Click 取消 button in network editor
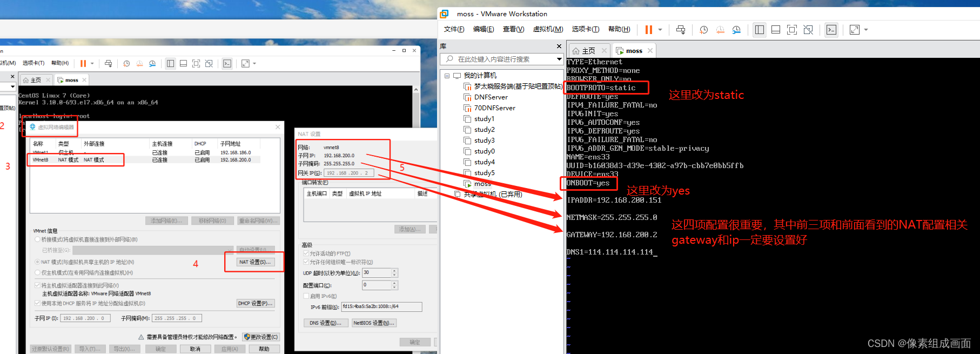 [196, 349]
